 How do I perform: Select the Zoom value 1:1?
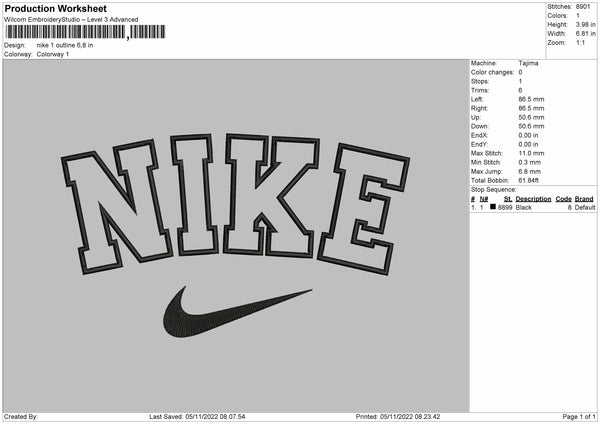[580, 42]
